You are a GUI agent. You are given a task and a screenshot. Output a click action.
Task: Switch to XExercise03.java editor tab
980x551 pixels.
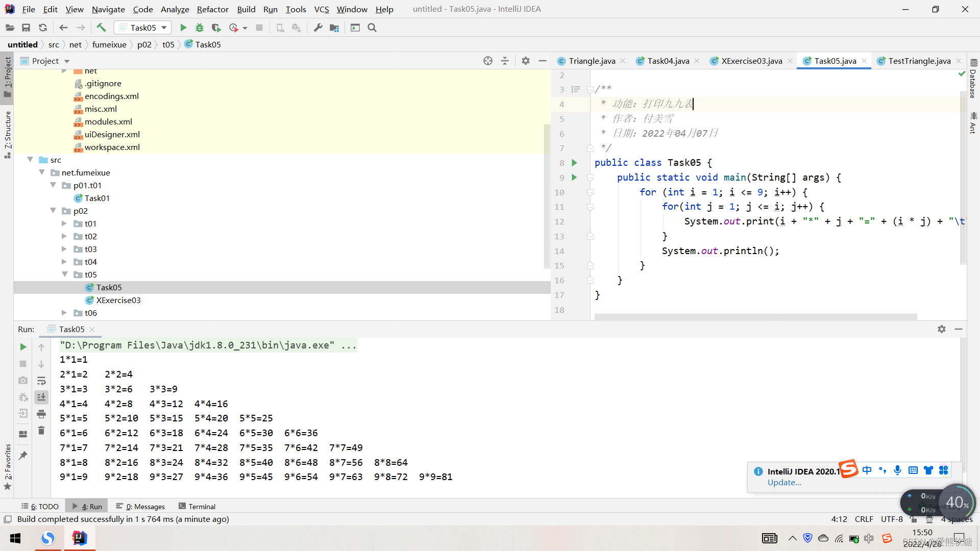coord(751,61)
